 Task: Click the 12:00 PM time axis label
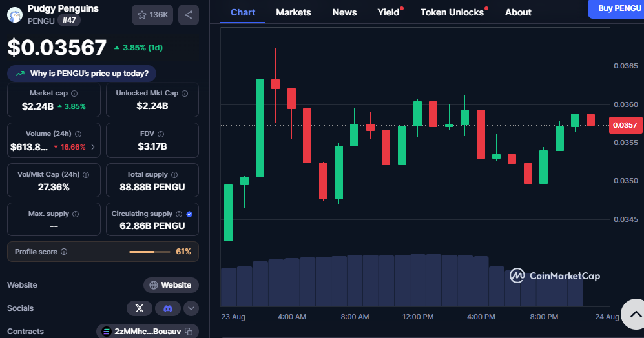[418, 317]
